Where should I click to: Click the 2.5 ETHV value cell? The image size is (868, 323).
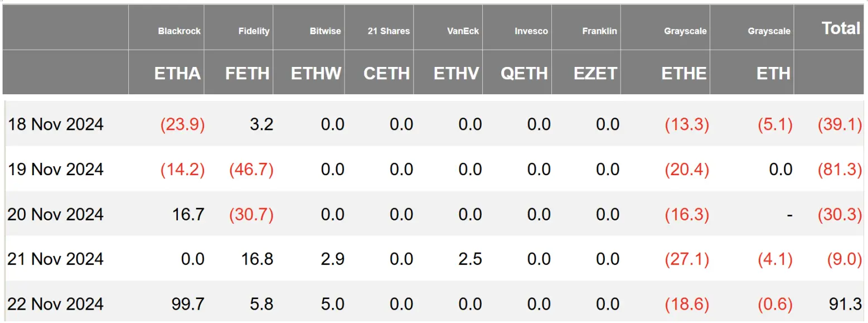click(x=470, y=259)
